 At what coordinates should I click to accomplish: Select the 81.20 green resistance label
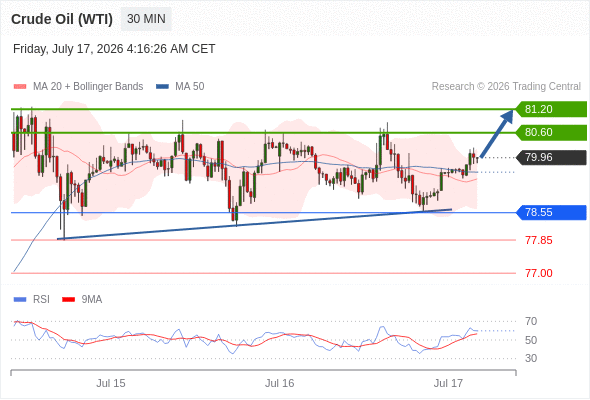pyautogui.click(x=551, y=109)
